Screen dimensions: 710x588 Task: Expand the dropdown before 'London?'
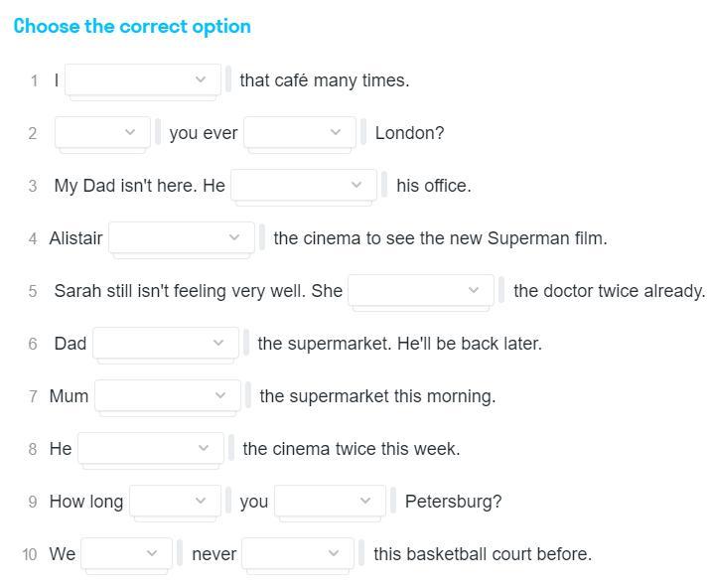(300, 132)
